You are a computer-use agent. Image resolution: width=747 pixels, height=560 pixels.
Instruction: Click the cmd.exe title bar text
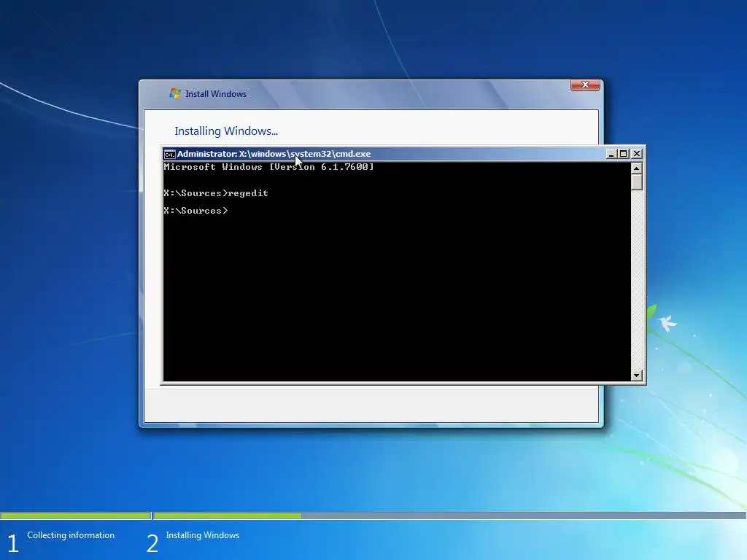tap(274, 154)
